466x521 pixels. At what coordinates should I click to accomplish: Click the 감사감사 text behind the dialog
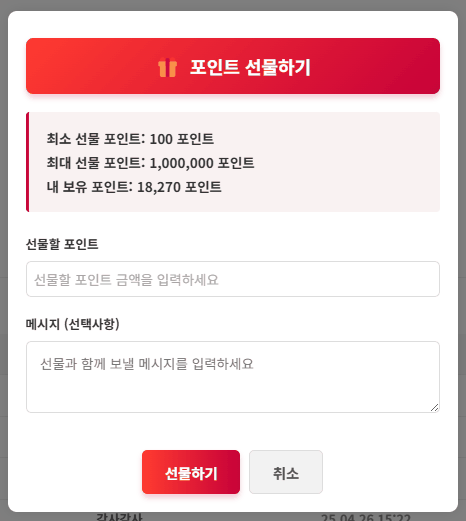119,517
